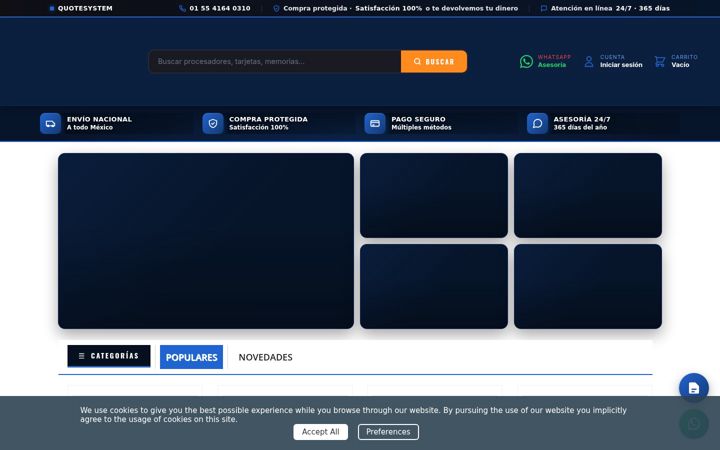Click the COMPRA PROTEGIDA feature text
Screen dimensions: 720x450
[268, 119]
